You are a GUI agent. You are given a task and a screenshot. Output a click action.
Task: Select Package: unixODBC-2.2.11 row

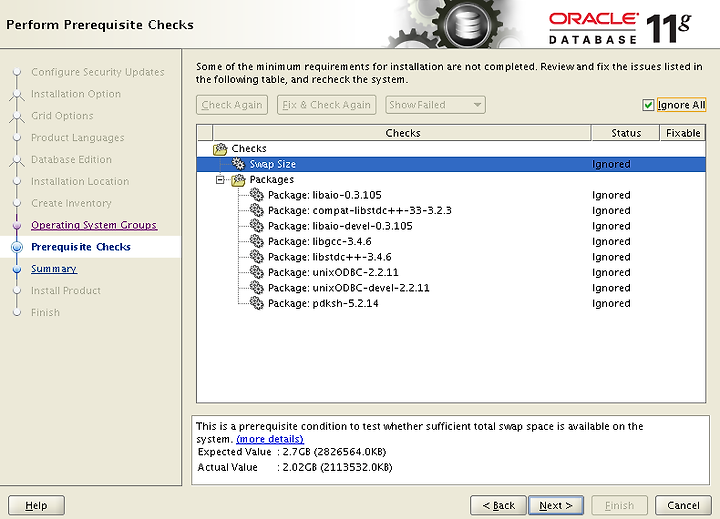click(451, 272)
